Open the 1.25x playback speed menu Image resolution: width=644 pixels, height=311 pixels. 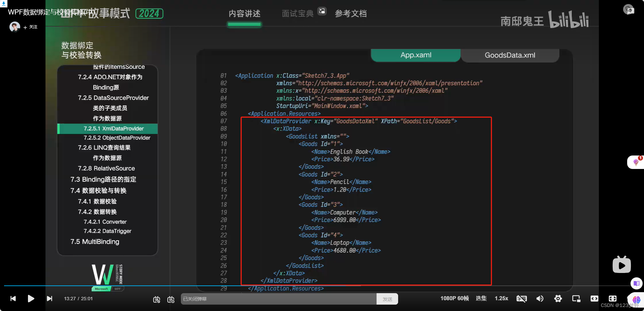coord(501,299)
